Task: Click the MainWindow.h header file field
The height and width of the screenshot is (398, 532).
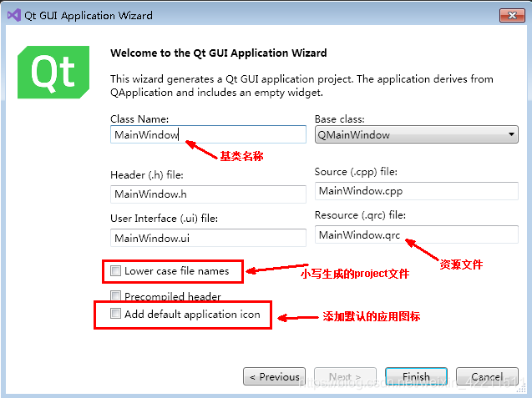Action: click(x=208, y=194)
